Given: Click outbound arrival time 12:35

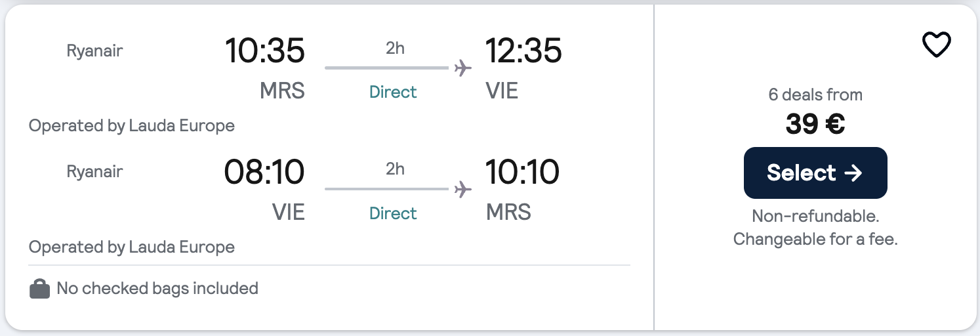Looking at the screenshot, I should click(x=523, y=51).
